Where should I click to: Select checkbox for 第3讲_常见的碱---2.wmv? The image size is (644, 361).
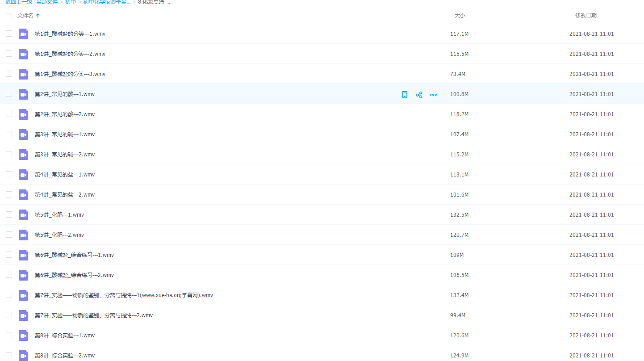click(x=9, y=154)
